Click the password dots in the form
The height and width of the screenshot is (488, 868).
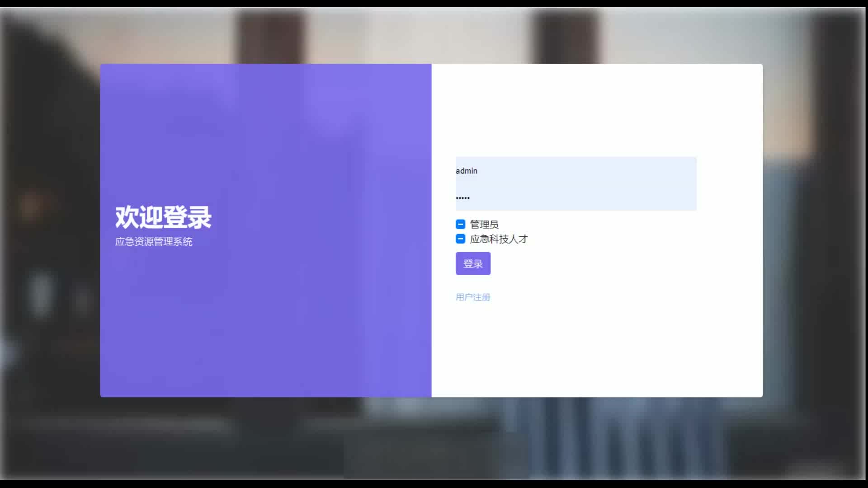(462, 198)
